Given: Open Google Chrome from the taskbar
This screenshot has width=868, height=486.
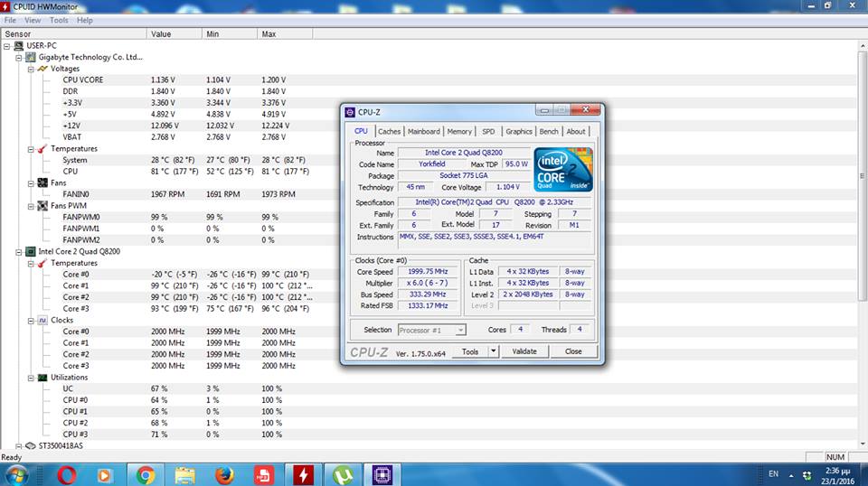Looking at the screenshot, I should pos(146,473).
